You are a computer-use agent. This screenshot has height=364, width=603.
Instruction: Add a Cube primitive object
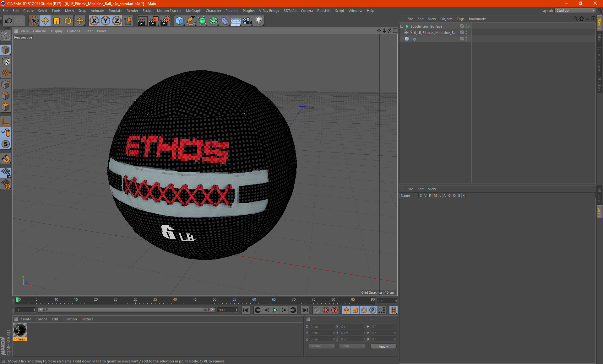179,21
